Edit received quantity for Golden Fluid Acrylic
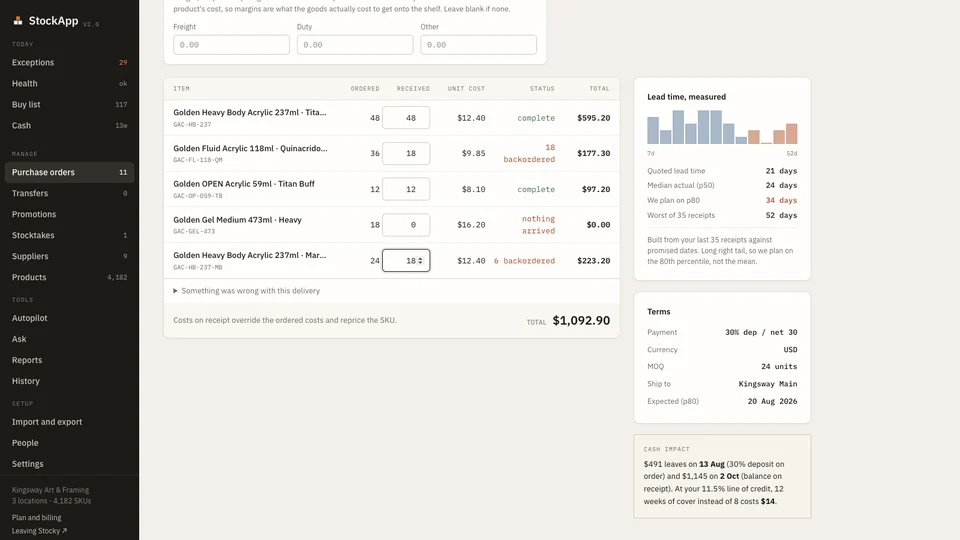The height and width of the screenshot is (540, 960). (406, 153)
